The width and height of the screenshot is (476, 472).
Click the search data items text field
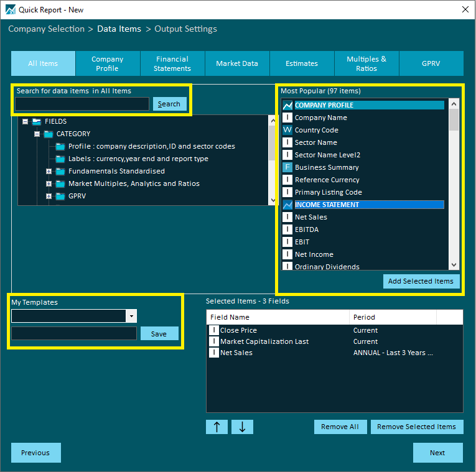click(x=82, y=104)
